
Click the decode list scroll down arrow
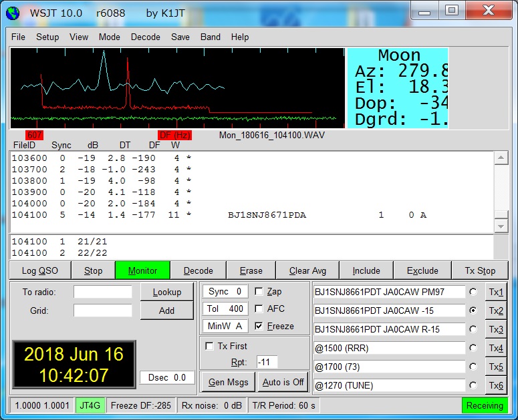[x=501, y=226]
